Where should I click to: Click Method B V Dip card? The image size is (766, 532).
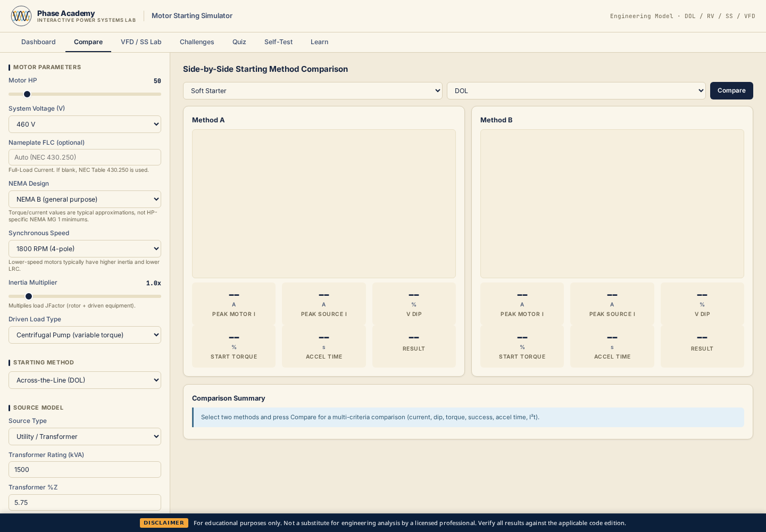702,304
